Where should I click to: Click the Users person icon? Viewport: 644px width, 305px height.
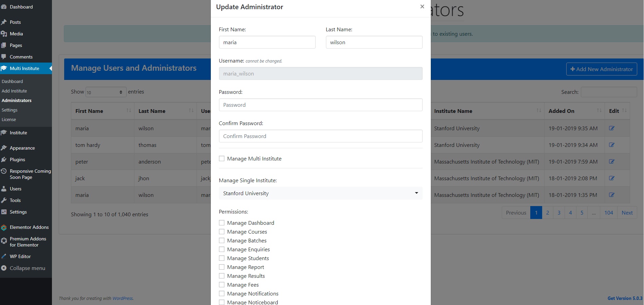click(x=4, y=189)
